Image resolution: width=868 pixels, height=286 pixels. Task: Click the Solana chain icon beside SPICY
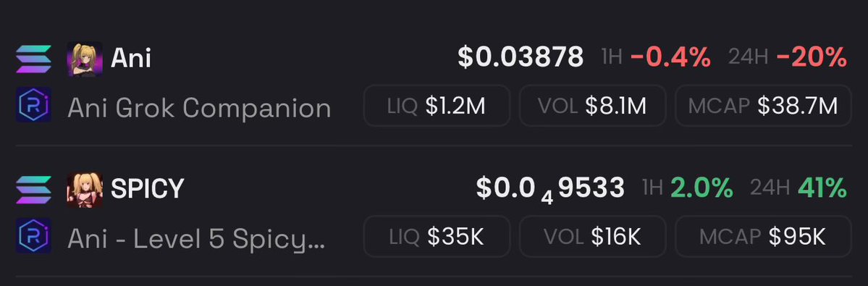(x=34, y=190)
